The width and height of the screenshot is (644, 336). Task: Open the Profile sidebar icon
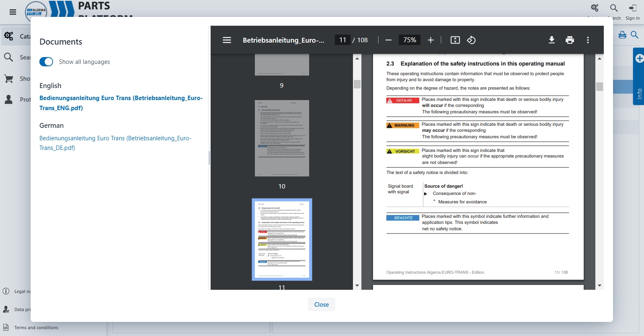click(8, 99)
